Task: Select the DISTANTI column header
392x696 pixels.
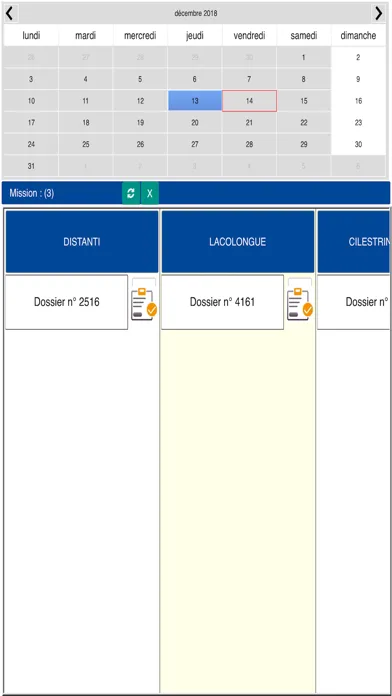Action: point(82,242)
